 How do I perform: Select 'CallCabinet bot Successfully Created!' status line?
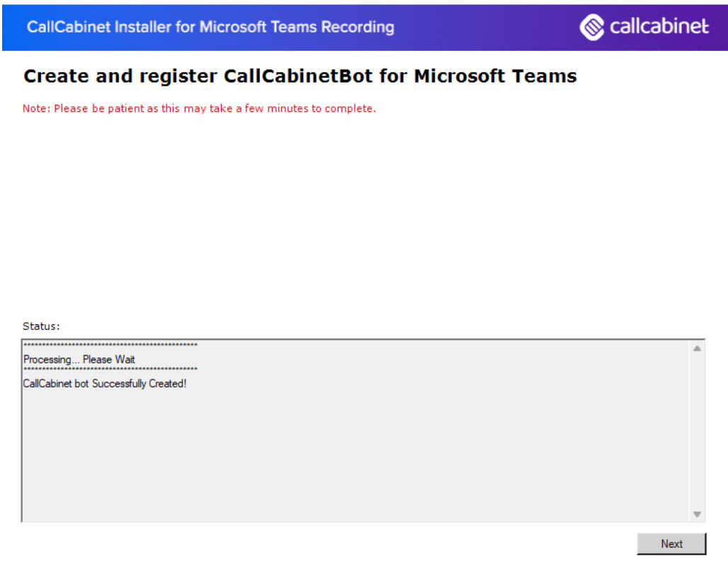[105, 384]
